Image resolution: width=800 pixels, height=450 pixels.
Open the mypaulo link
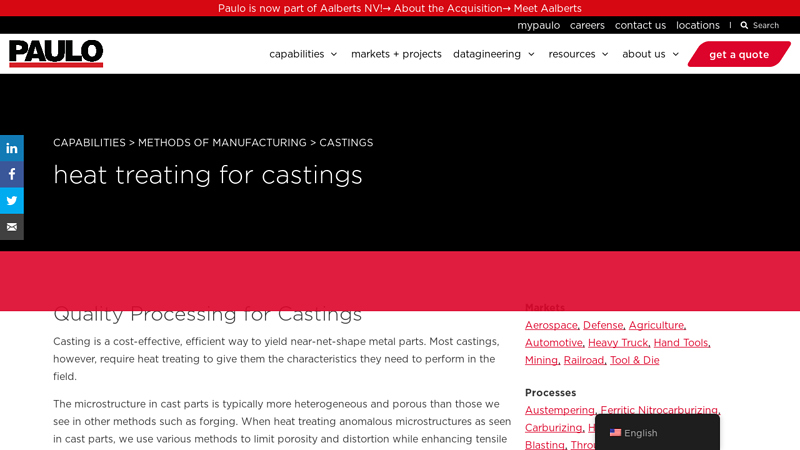(x=538, y=25)
